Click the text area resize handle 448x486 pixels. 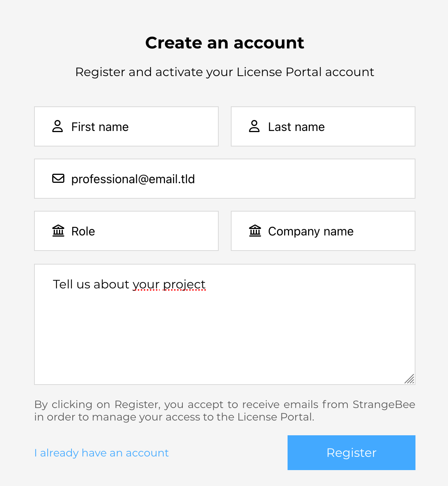[409, 379]
